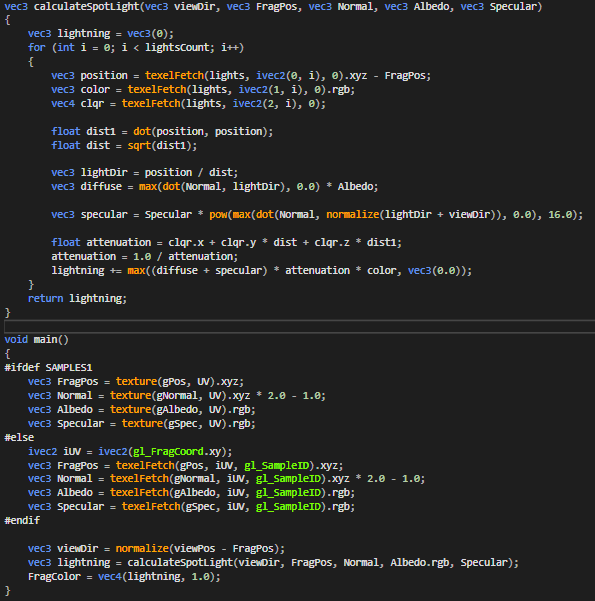Click the empty highlighted line above void main
Screen dimensions: 595x601
tap(299, 327)
